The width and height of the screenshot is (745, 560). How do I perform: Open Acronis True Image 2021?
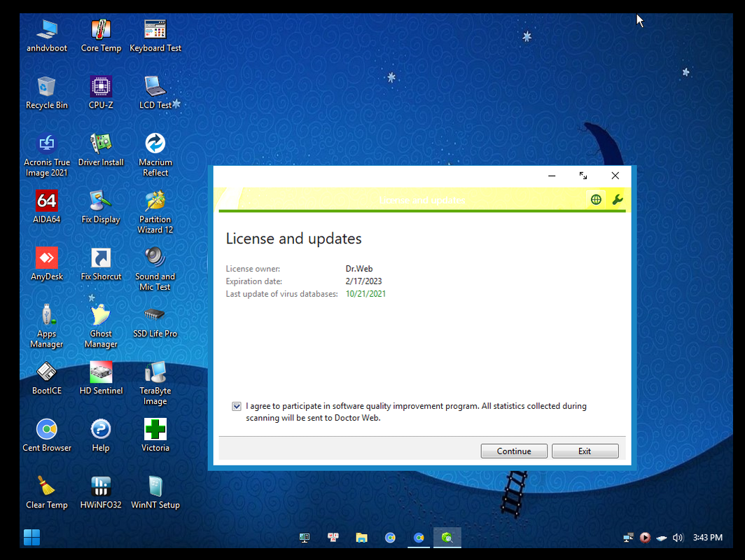(46, 155)
